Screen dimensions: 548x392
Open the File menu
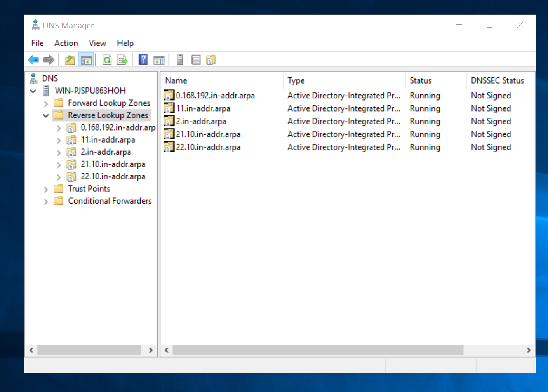pos(37,43)
